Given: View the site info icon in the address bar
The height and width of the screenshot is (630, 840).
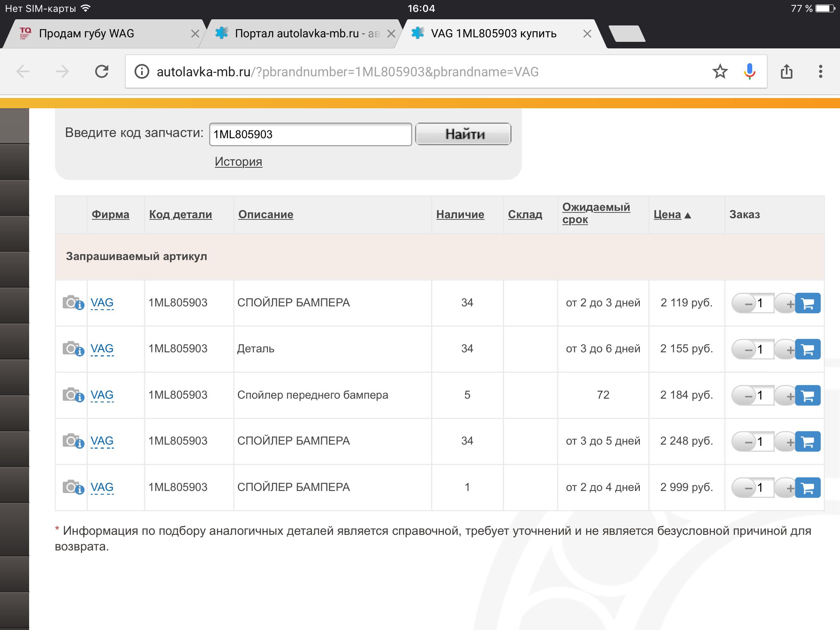Looking at the screenshot, I should pyautogui.click(x=142, y=72).
